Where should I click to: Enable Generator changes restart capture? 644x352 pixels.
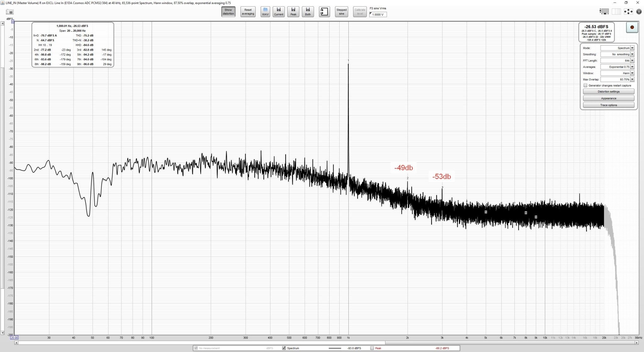(x=585, y=85)
